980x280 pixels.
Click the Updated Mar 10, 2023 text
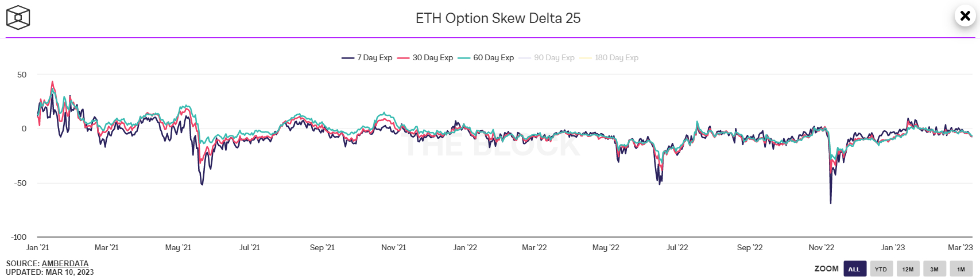click(50, 272)
